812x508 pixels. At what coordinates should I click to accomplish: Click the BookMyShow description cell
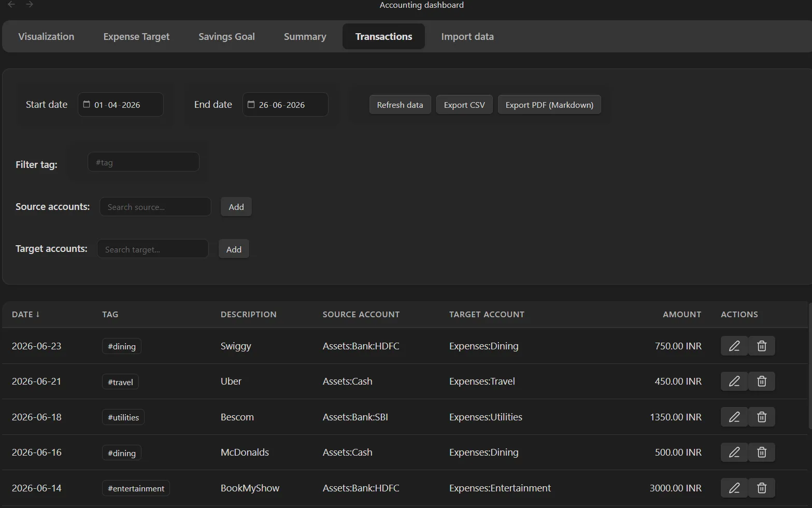[250, 488]
